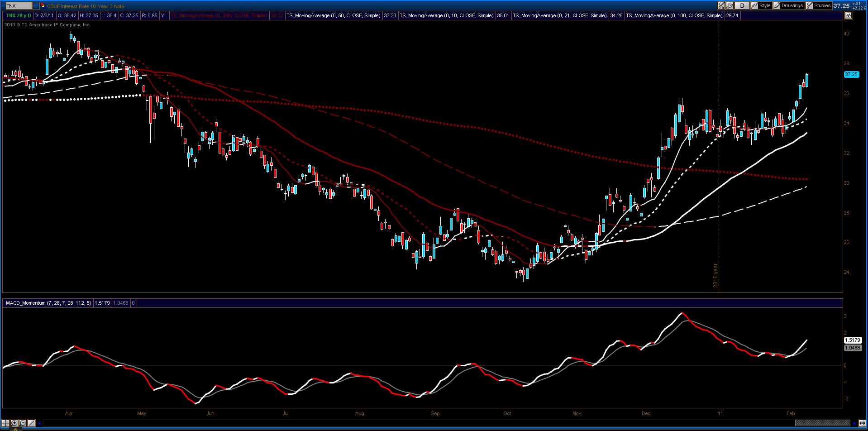Click the 30.22 moving average value
Screen dimensions: 868x431
click(277, 15)
